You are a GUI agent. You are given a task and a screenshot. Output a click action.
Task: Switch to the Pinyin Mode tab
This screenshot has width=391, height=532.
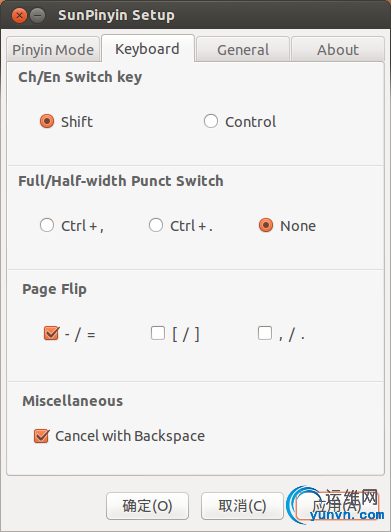53,50
